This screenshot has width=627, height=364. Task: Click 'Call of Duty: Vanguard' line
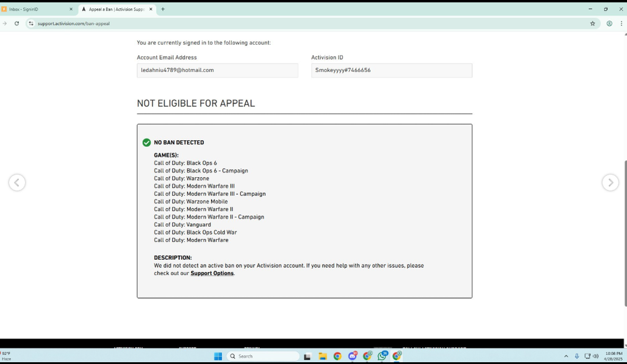tap(182, 225)
